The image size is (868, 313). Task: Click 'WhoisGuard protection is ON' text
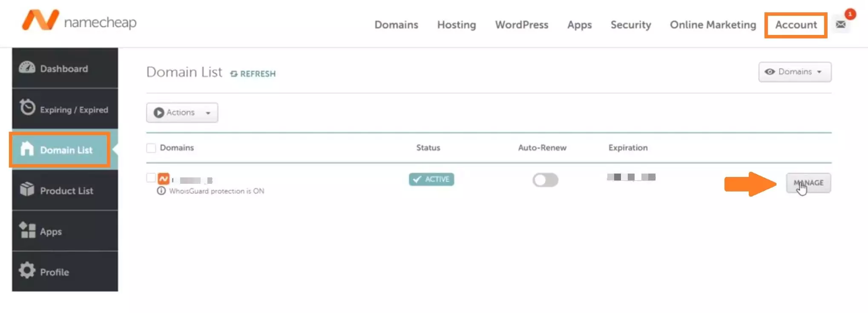[216, 191]
